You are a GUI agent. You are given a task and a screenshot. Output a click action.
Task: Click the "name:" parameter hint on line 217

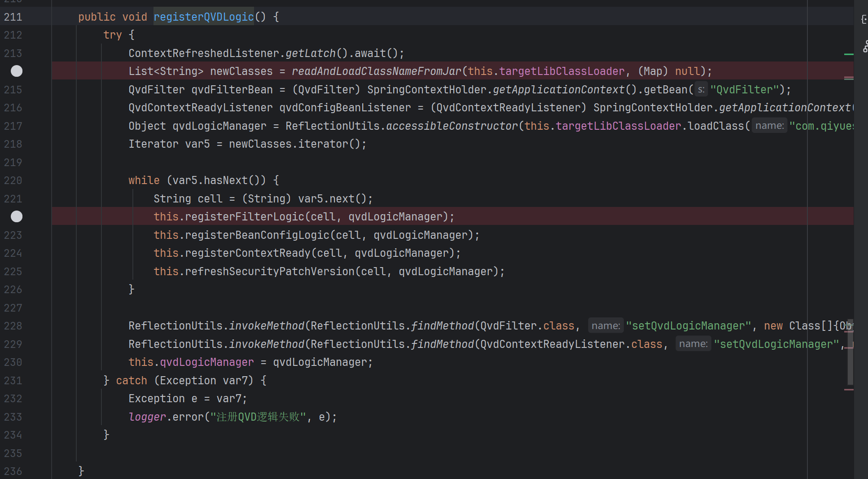(769, 126)
